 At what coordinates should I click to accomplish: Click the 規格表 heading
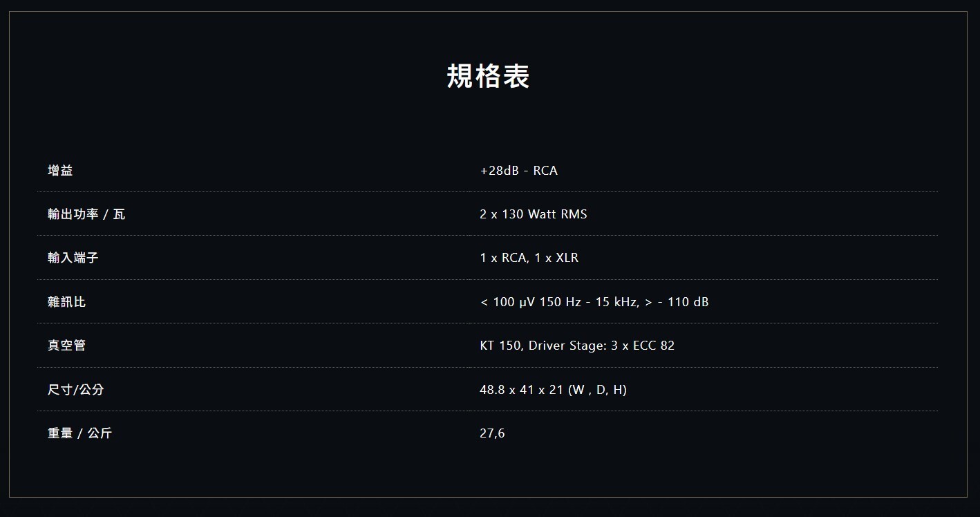489,76
